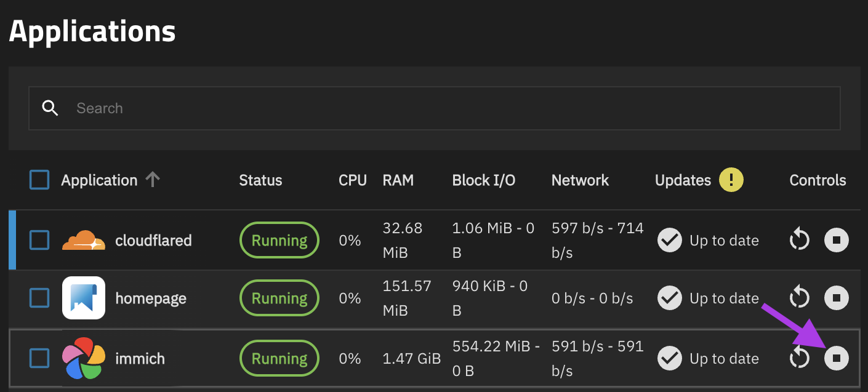This screenshot has height=392, width=868.
Task: Focus the Search input field
Action: 431,108
